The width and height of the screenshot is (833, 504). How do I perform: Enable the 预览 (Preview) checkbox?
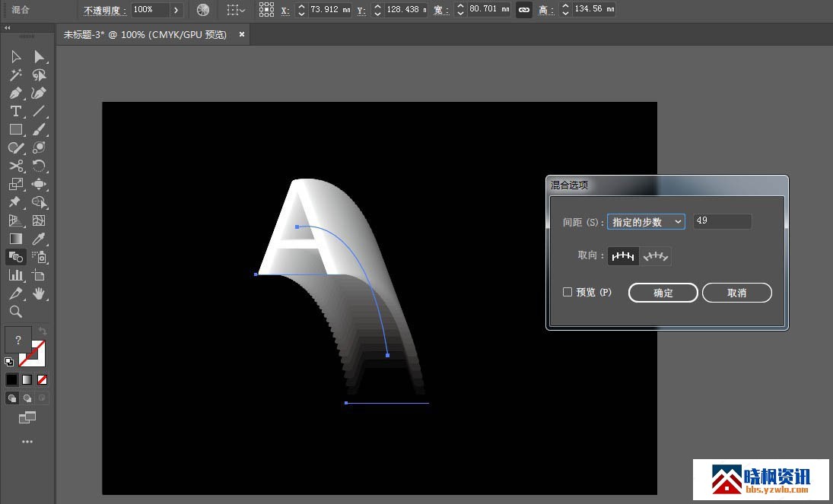coord(568,292)
